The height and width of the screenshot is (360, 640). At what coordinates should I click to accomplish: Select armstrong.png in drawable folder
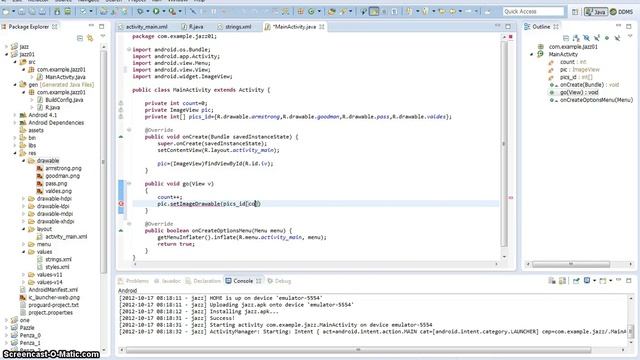[x=59, y=168]
